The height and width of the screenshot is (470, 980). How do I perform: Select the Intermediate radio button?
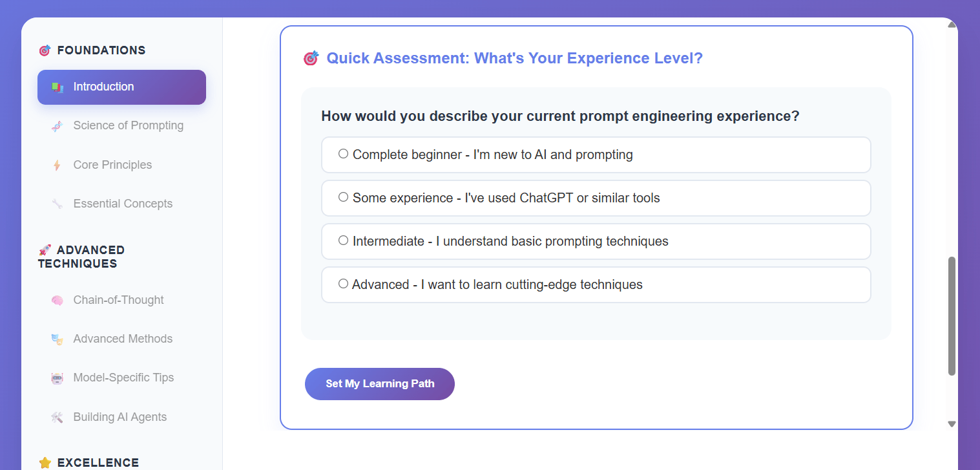[343, 240]
